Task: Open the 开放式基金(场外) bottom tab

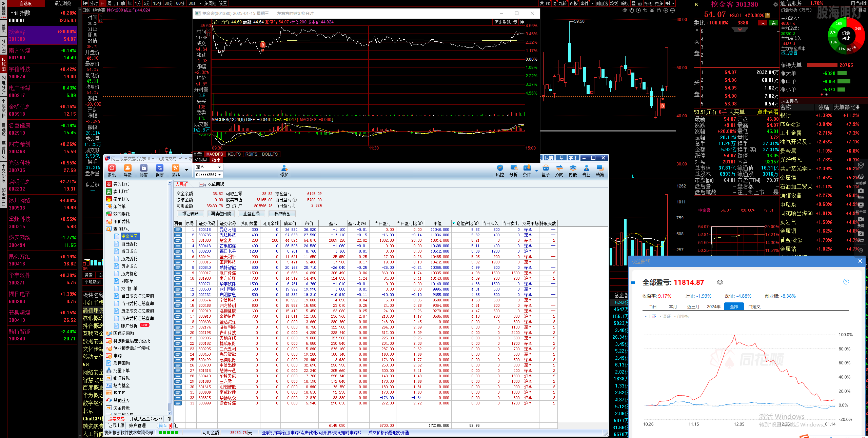Action: pyautogui.click(x=146, y=419)
